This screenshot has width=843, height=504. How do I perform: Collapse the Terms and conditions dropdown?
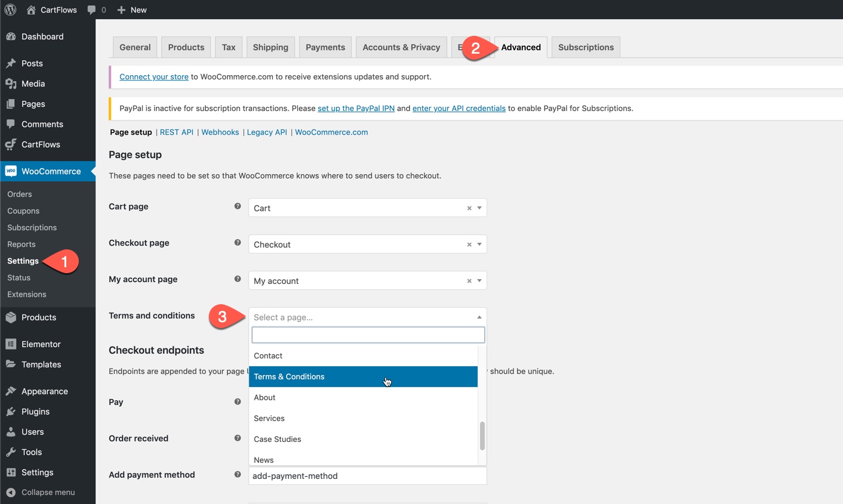coord(479,317)
